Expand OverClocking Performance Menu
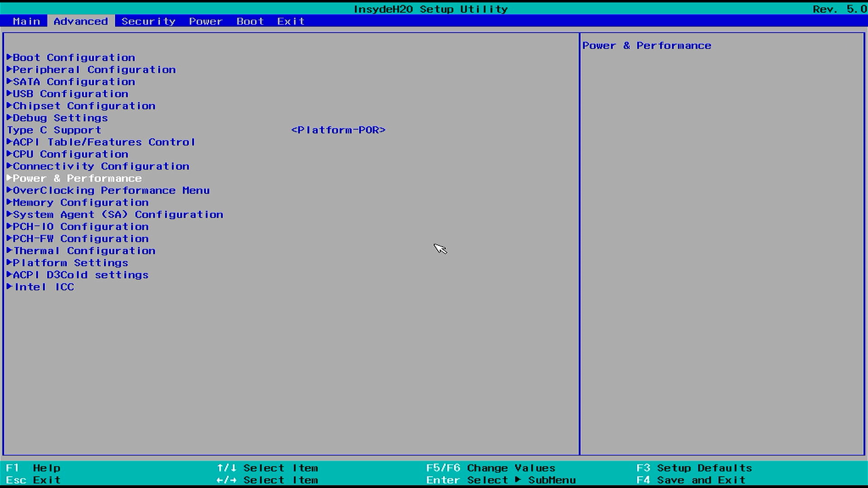Image resolution: width=868 pixels, height=488 pixels. coord(111,191)
